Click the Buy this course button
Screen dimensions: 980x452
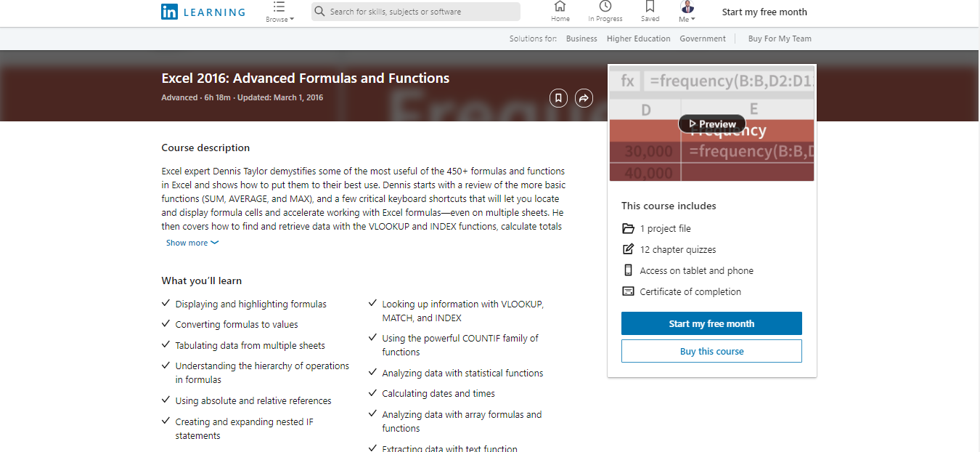point(711,351)
